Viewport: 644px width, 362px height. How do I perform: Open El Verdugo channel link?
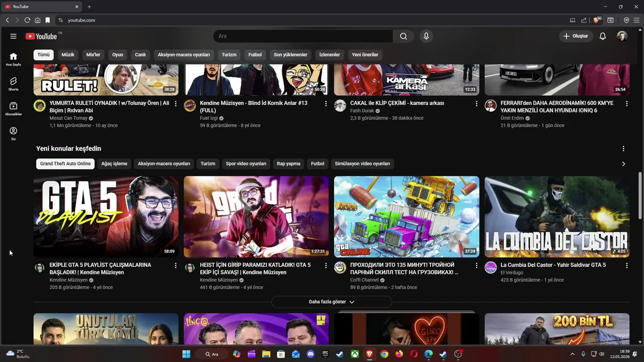[512, 273]
